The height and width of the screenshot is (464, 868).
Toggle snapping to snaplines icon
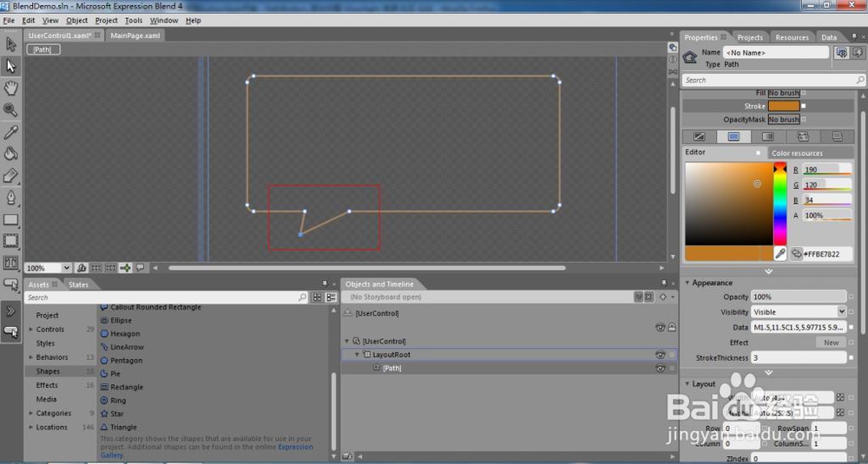(x=126, y=268)
